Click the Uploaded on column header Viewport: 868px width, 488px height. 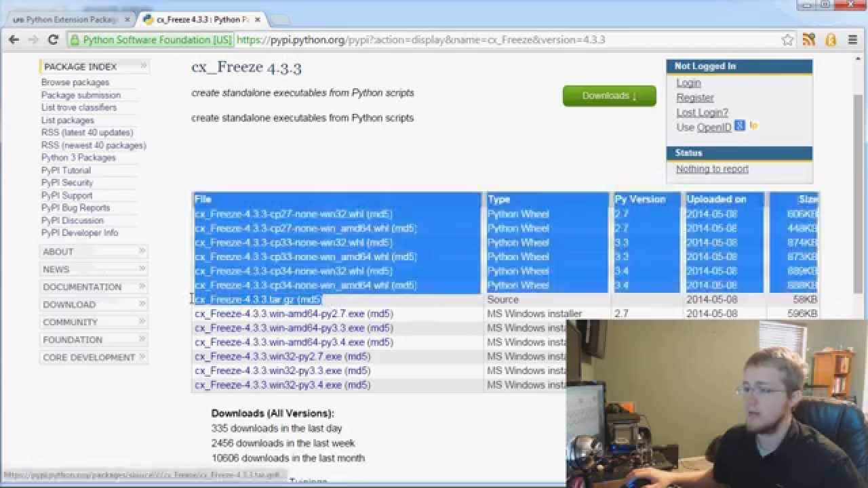click(717, 199)
